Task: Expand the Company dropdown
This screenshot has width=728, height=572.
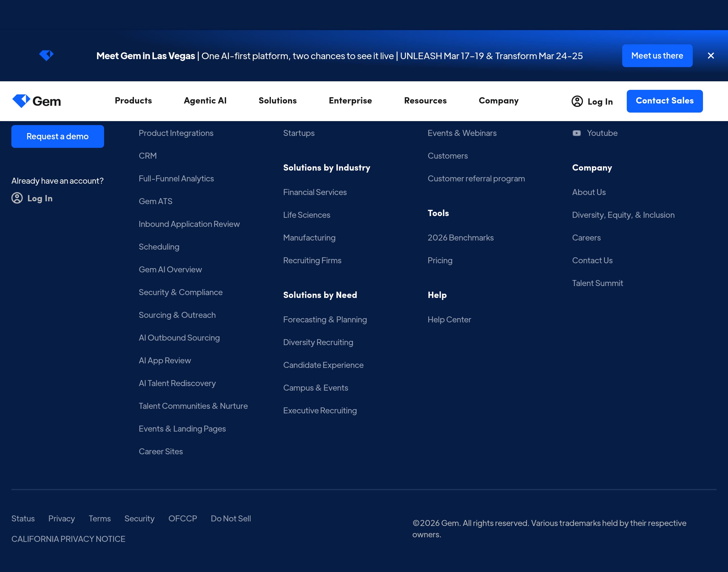Action: tap(498, 101)
